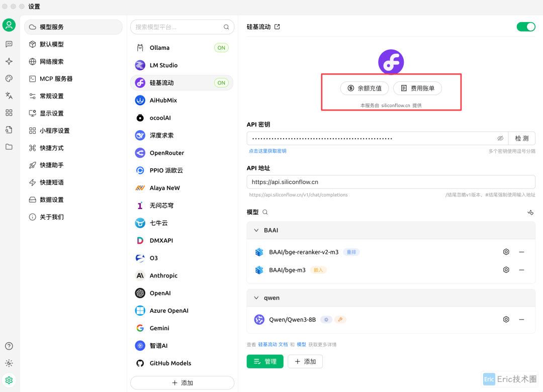Click the 检测 API key button
The image size is (543, 392).
click(x=521, y=138)
